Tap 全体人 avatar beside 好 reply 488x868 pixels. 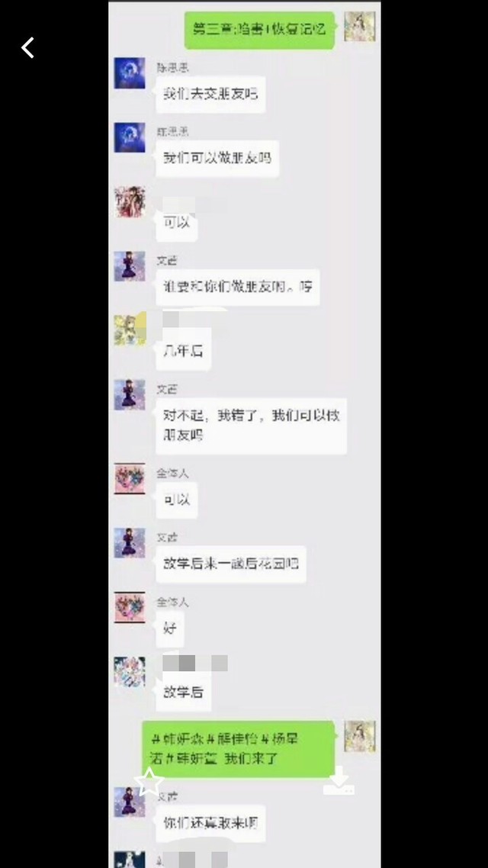(x=130, y=608)
